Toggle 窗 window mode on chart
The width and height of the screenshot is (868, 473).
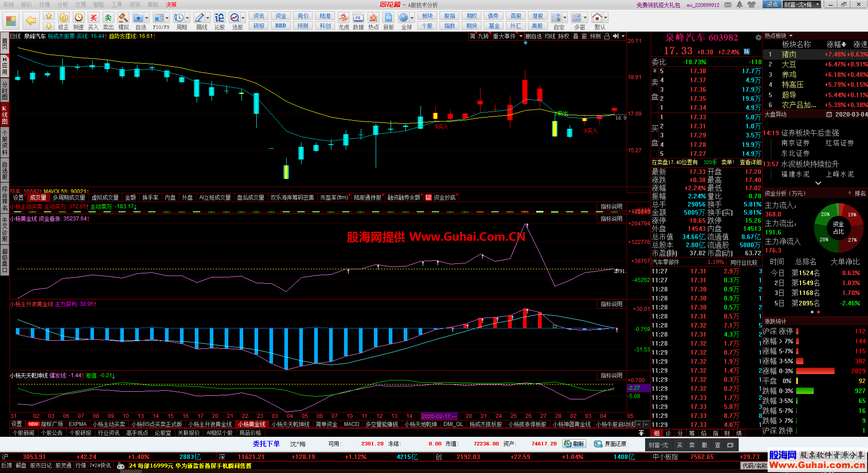(x=585, y=36)
